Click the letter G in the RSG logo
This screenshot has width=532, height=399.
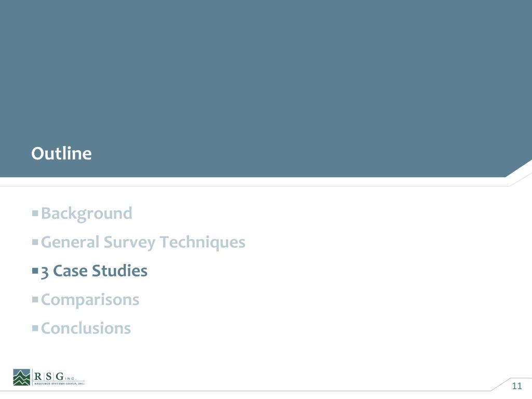60,376
